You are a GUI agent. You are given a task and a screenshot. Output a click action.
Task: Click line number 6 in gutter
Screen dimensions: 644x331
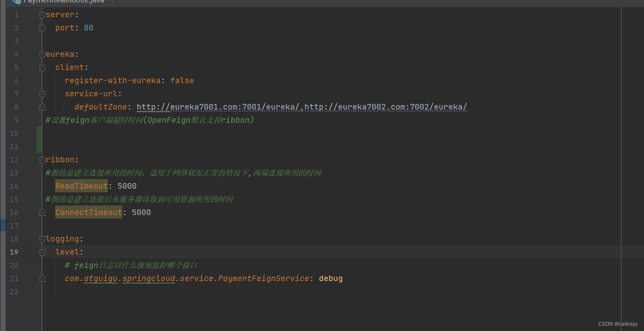16,81
